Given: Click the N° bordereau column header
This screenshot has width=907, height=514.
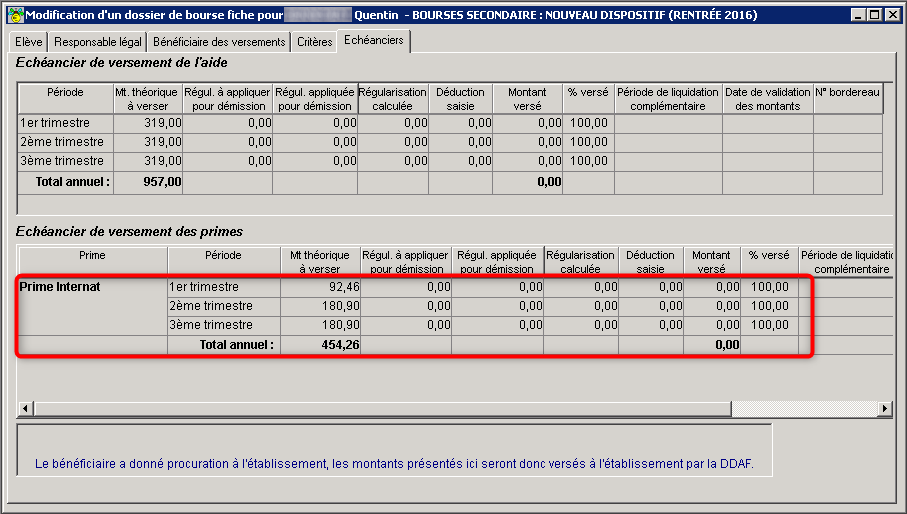Looking at the screenshot, I should coord(847,98).
